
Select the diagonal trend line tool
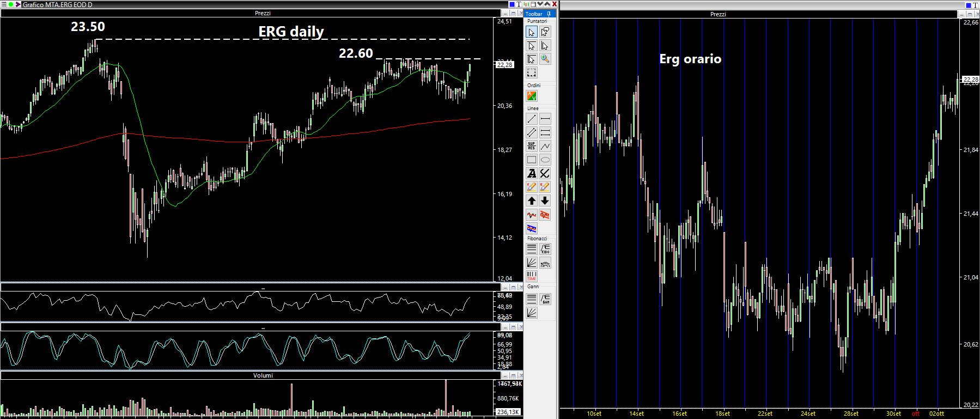(x=532, y=119)
